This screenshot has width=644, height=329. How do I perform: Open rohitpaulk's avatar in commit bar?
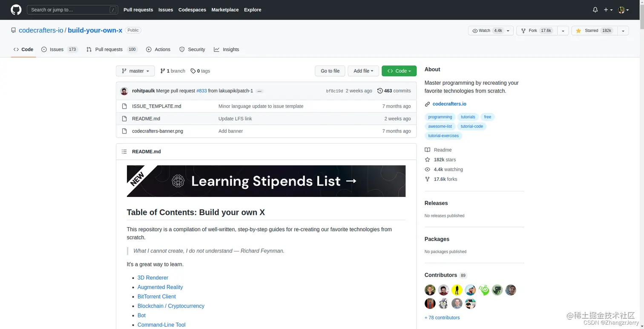point(124,91)
